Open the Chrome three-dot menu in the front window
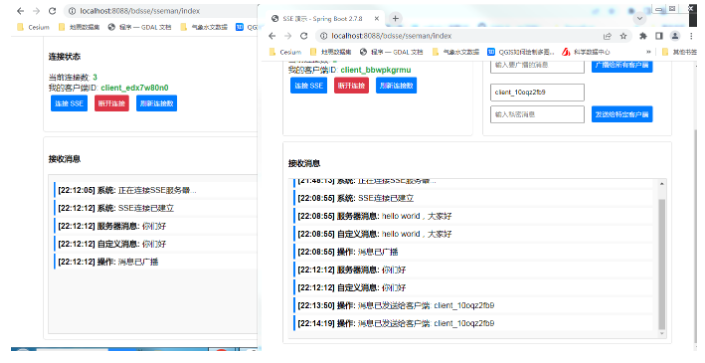705x363 pixels. point(691,36)
